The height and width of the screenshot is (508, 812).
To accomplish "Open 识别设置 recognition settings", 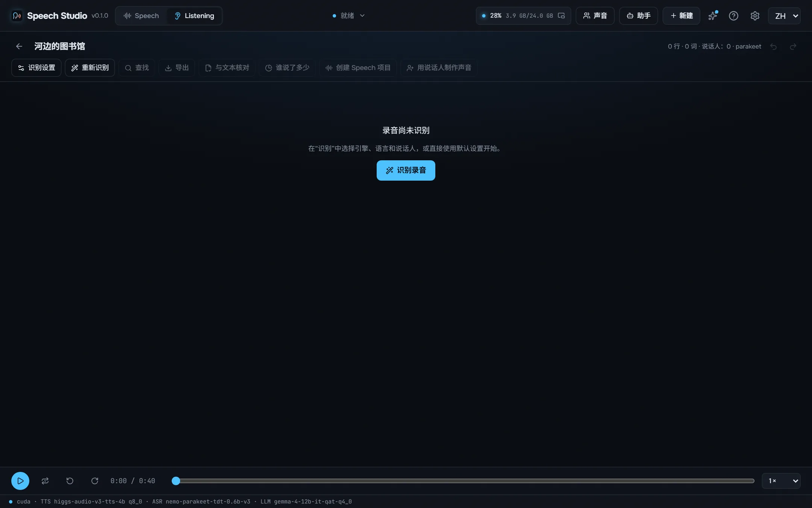I will (x=36, y=68).
